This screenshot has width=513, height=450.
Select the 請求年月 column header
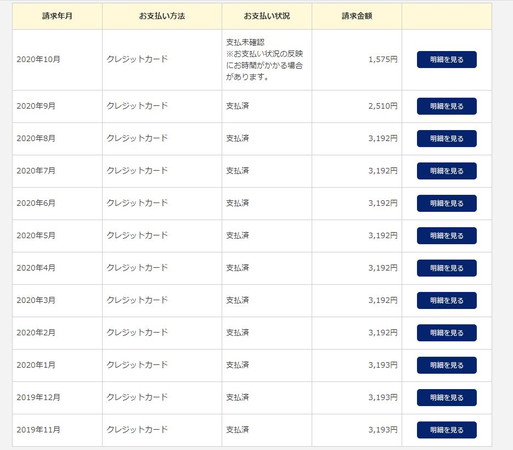click(57, 16)
